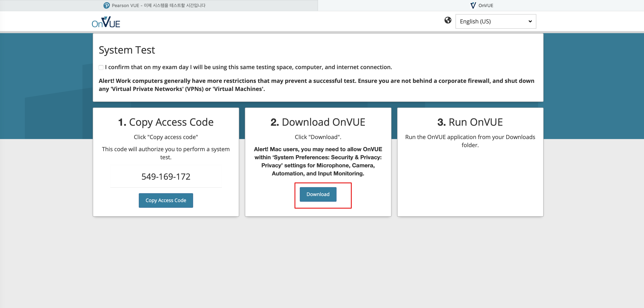
Task: Click the confirmation checkbox label text
Action: tap(248, 67)
